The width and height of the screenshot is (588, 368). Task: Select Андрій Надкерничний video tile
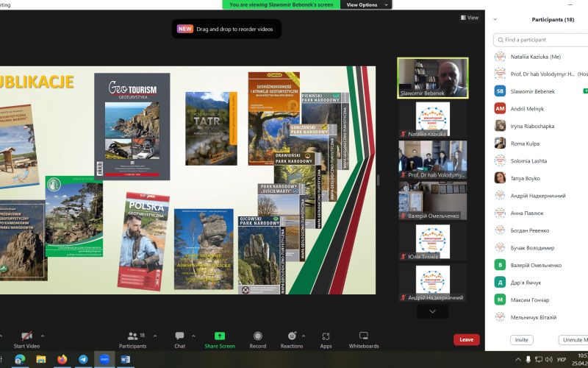(433, 283)
